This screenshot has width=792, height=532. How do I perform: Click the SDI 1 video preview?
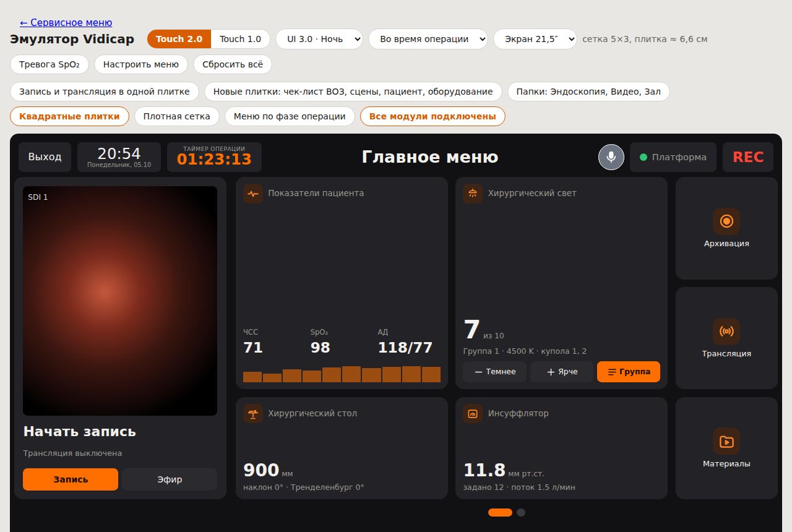(120, 301)
